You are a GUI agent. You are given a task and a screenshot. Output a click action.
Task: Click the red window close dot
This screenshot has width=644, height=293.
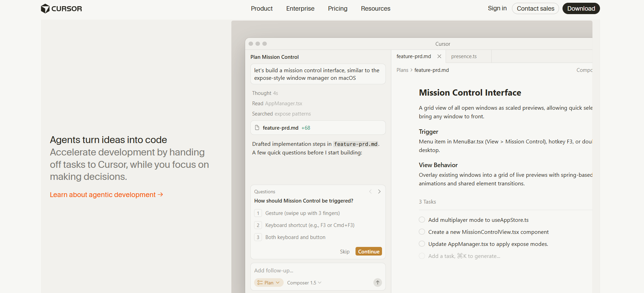point(251,44)
